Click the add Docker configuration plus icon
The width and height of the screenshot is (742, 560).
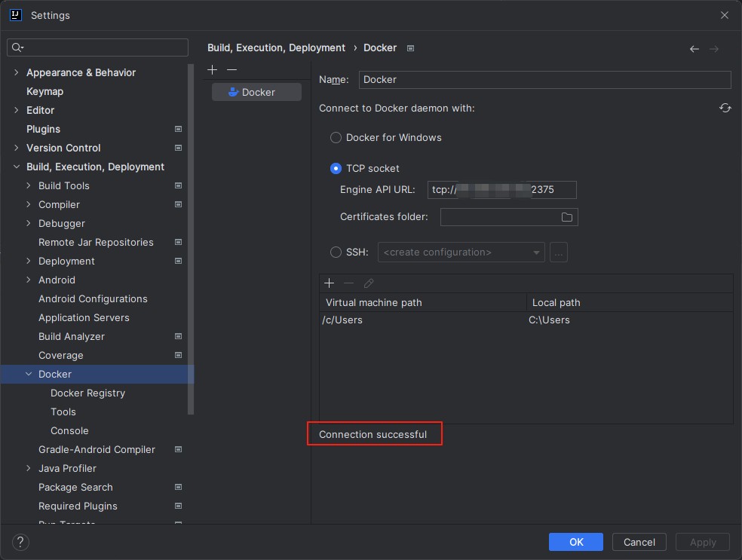click(x=213, y=69)
